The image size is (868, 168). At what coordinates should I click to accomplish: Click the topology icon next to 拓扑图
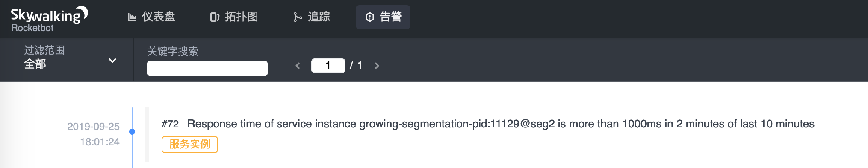pos(215,17)
